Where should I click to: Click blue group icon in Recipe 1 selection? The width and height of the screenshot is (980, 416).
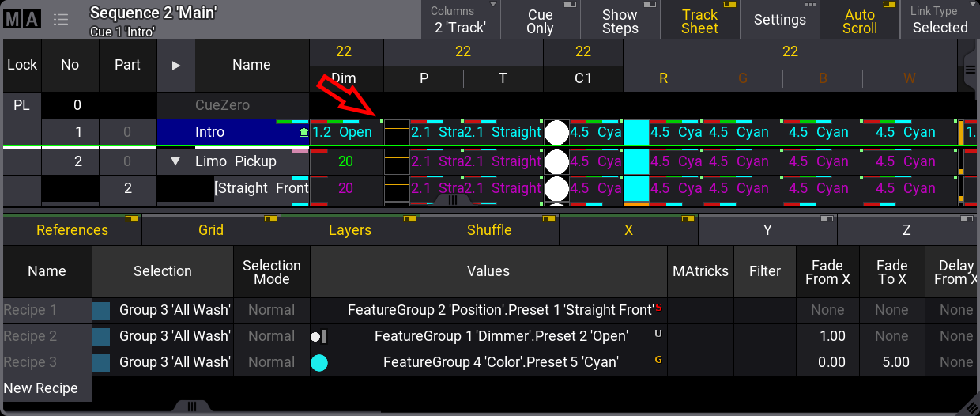[x=101, y=311]
